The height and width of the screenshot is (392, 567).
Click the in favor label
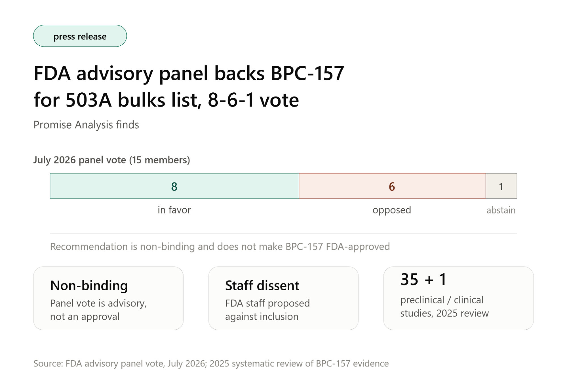click(174, 210)
